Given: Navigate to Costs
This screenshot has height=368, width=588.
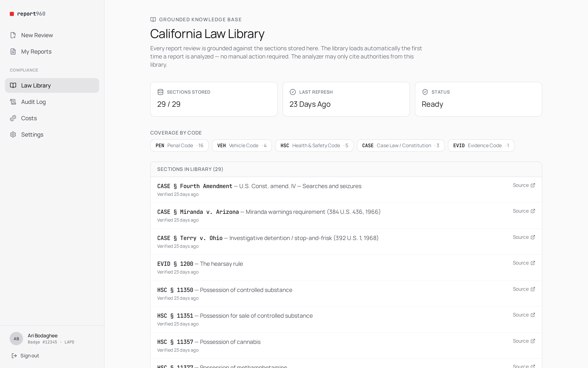Looking at the screenshot, I should (x=52, y=118).
